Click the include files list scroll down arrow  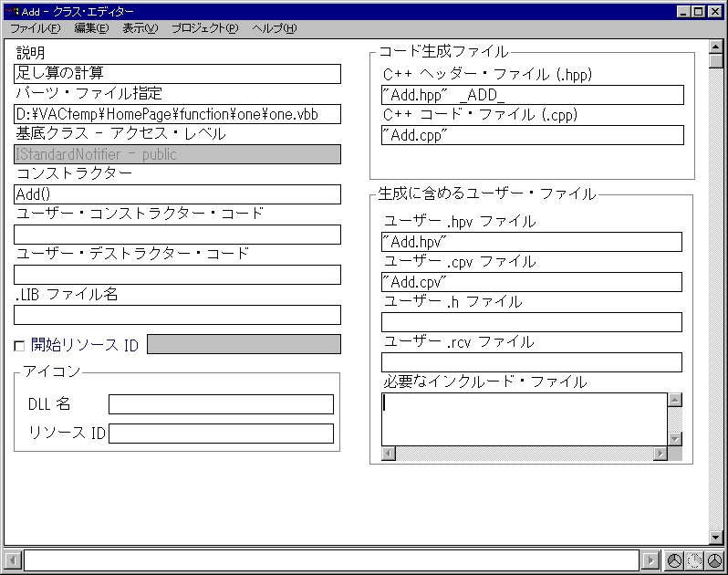tap(675, 439)
